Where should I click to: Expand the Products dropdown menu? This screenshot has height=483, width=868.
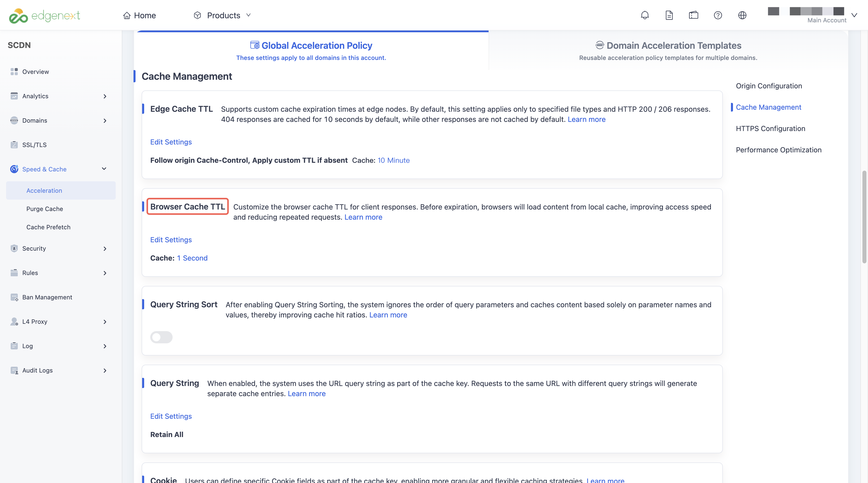pyautogui.click(x=222, y=15)
